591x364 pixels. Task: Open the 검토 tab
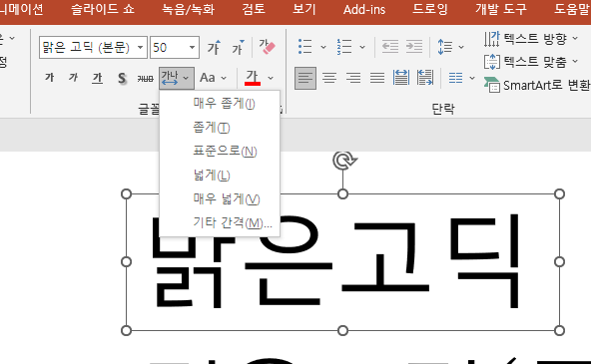coord(254,9)
